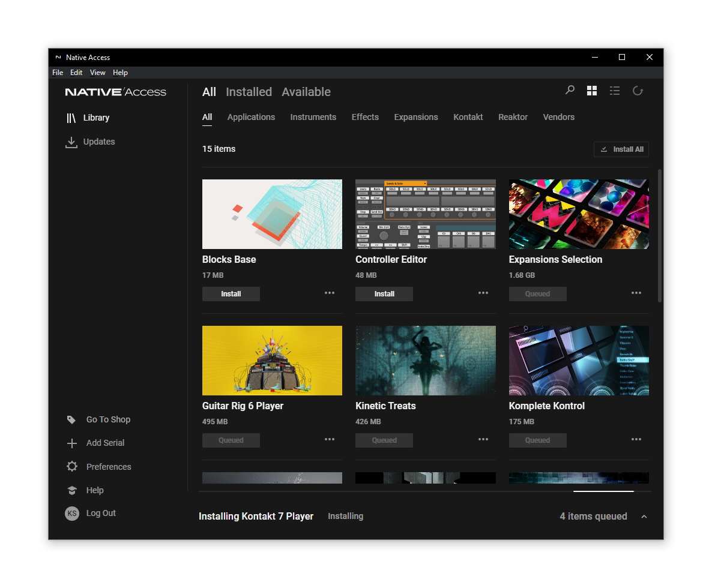Click the KS Log Out avatar
This screenshot has height=588, width=712.
(x=72, y=513)
